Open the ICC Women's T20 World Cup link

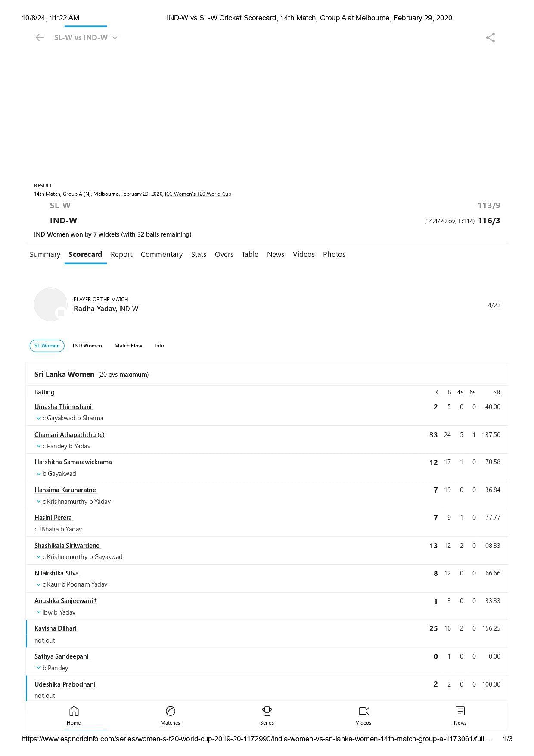[x=198, y=194]
